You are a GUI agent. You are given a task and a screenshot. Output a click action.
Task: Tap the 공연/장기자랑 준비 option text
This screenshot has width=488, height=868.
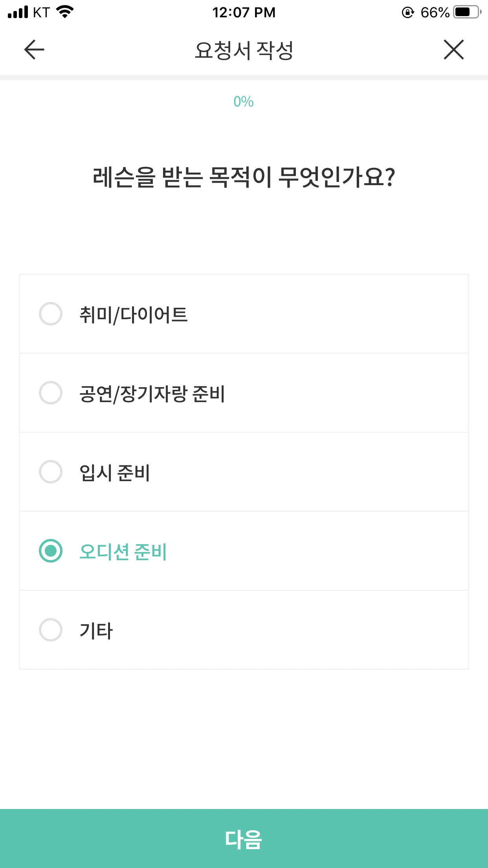152,394
